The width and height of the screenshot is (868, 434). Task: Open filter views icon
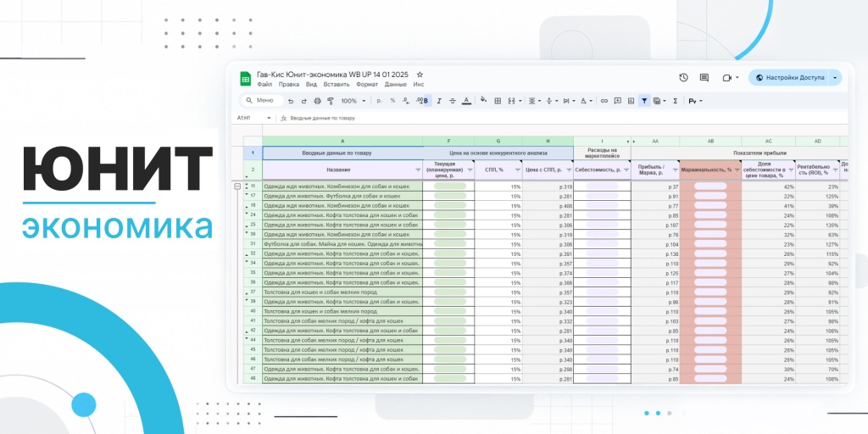658,101
